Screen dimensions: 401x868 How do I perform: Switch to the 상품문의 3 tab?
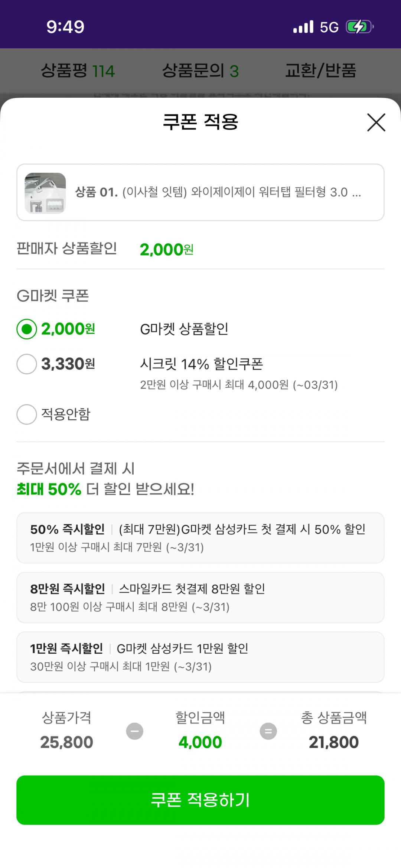coord(200,71)
